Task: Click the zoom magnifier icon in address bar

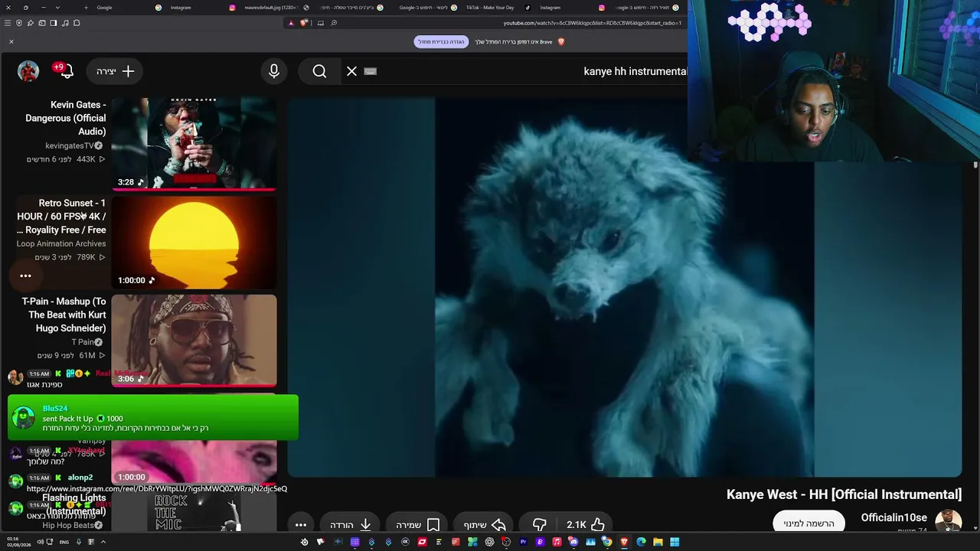Action: [x=334, y=23]
